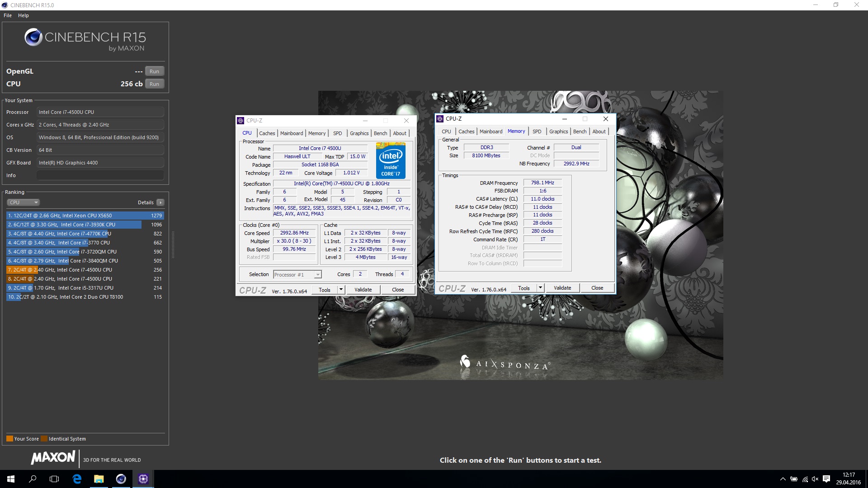Click Close button in right CPU-Z window
Screen dimensions: 868x488
597,288
